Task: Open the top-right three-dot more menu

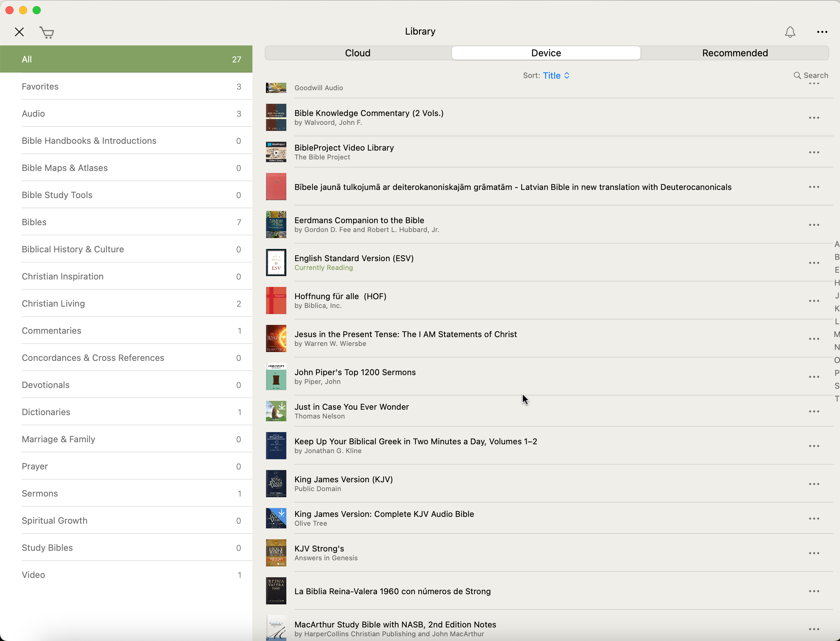Action: point(822,32)
